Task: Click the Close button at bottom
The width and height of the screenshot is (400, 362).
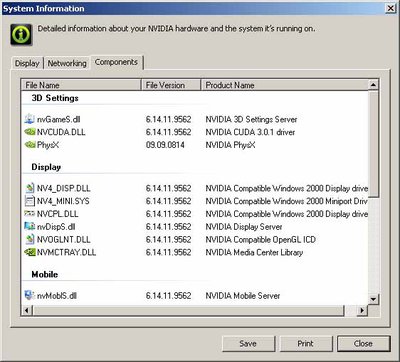Action: click(x=363, y=344)
